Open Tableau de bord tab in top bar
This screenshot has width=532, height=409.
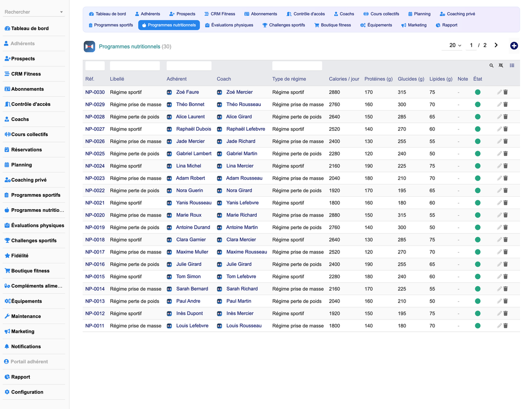[107, 14]
